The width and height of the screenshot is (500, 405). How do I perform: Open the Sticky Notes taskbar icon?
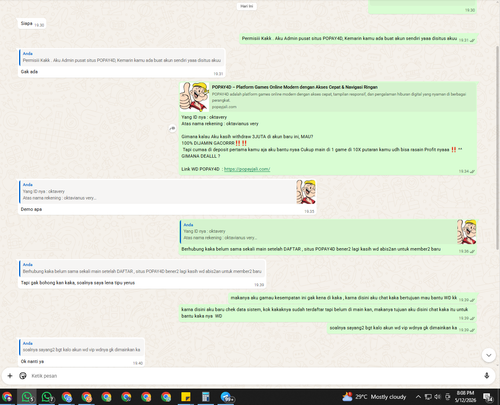pyautogui.click(x=186, y=397)
